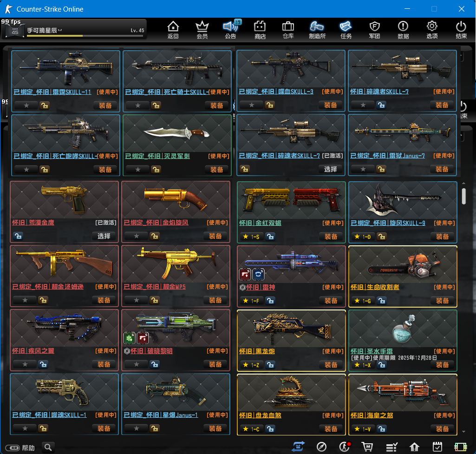Open the 数据 statistics menu item
The height and width of the screenshot is (454, 476).
coord(403,30)
